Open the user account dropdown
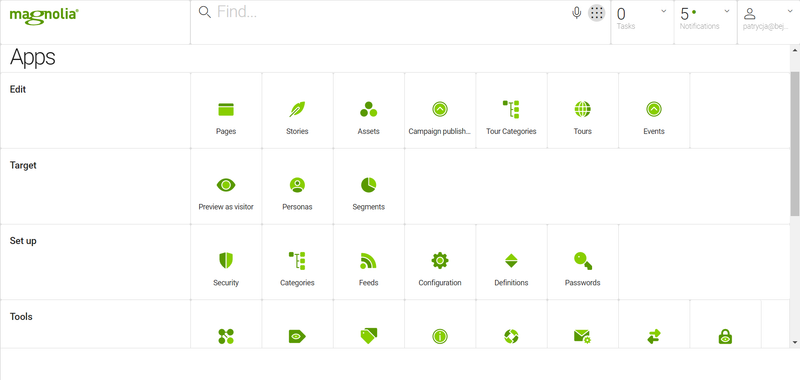 coord(768,22)
